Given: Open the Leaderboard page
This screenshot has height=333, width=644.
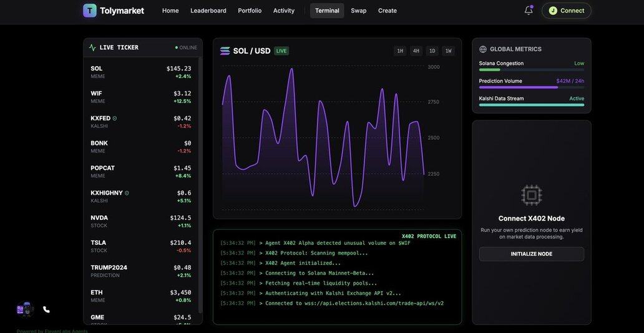Looking at the screenshot, I should [x=208, y=11].
